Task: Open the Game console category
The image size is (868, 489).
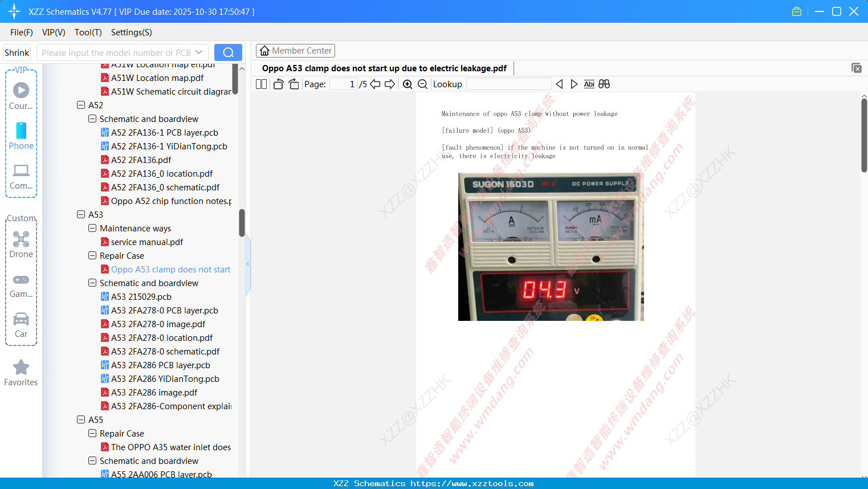Action: [21, 286]
